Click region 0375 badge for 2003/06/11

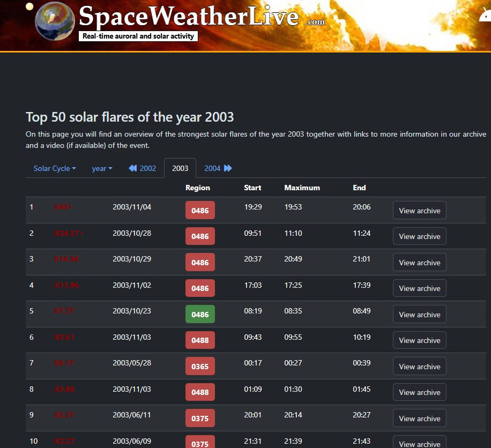[200, 418]
